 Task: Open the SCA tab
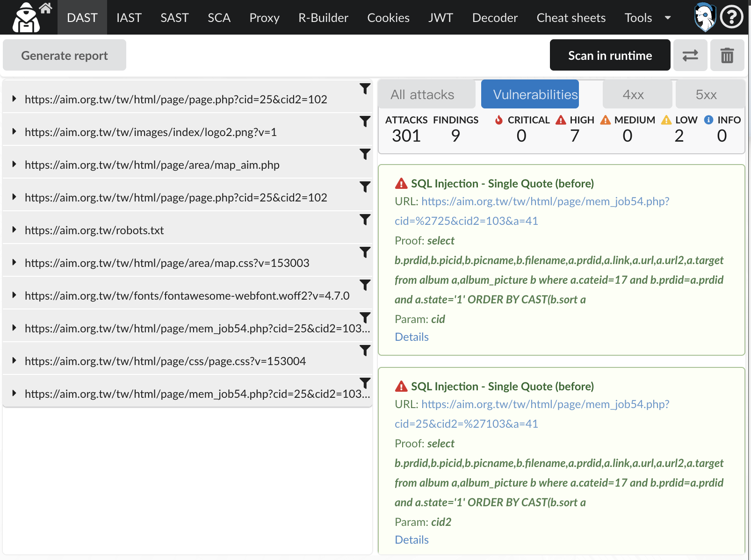(219, 17)
